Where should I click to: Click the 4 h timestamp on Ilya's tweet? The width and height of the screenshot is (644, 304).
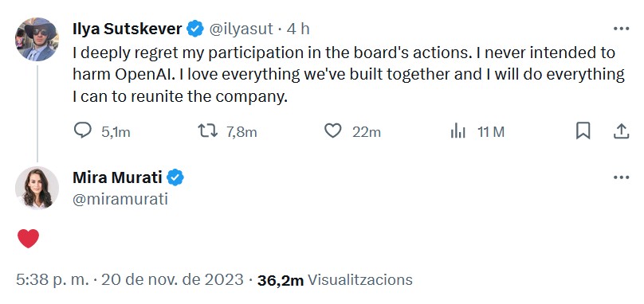(298, 29)
